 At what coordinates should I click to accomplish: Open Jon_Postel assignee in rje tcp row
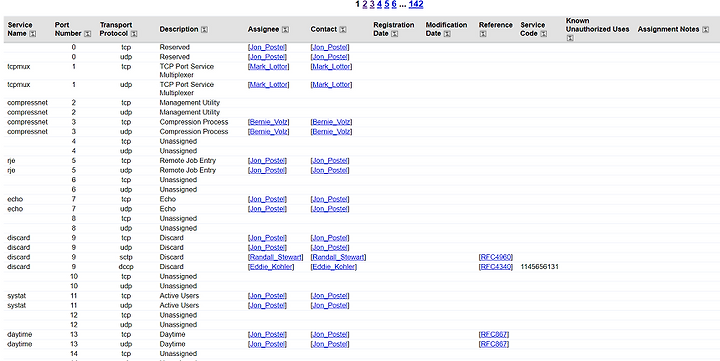[267, 161]
